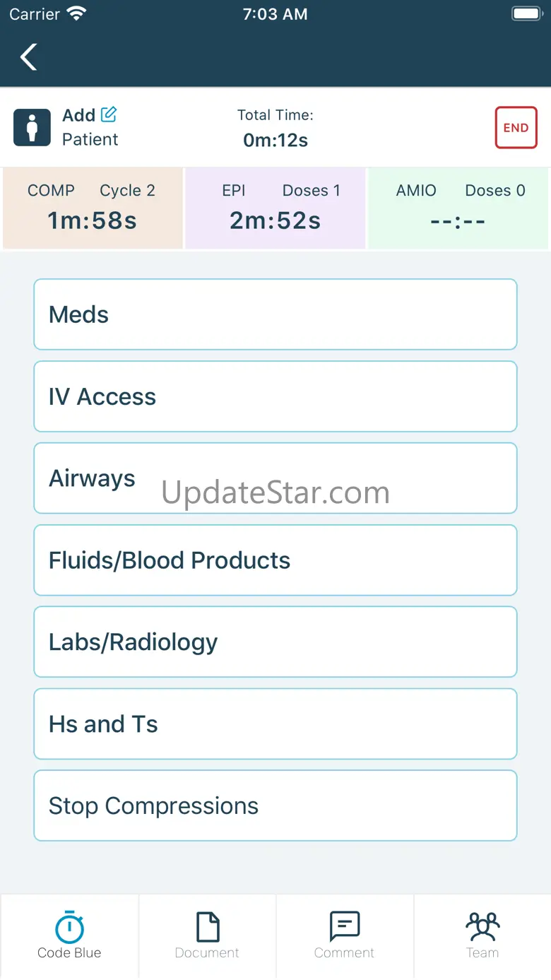
Task: Open the Code Blue stopwatch tab
Action: coord(69,934)
